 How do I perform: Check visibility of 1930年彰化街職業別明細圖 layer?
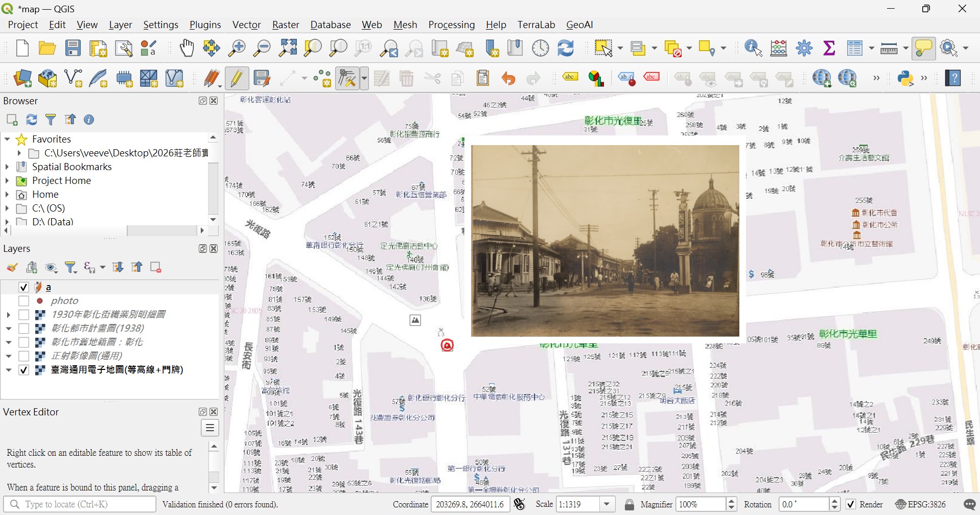(x=24, y=315)
